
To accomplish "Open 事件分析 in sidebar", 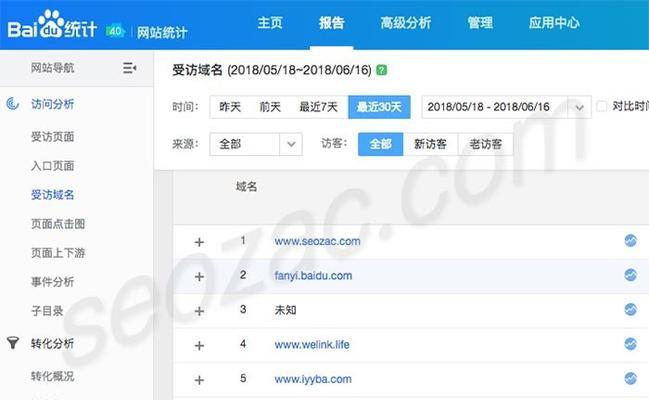I will click(53, 282).
